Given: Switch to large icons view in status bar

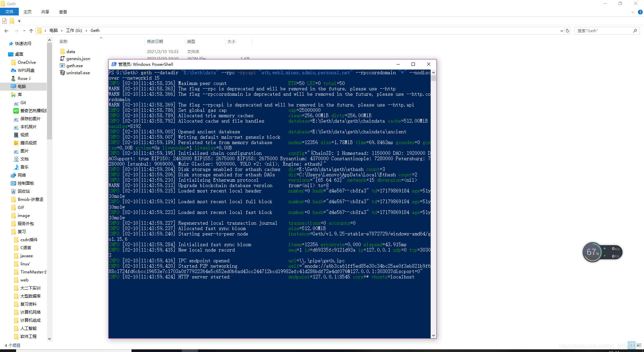Looking at the screenshot, I should click(x=639, y=345).
